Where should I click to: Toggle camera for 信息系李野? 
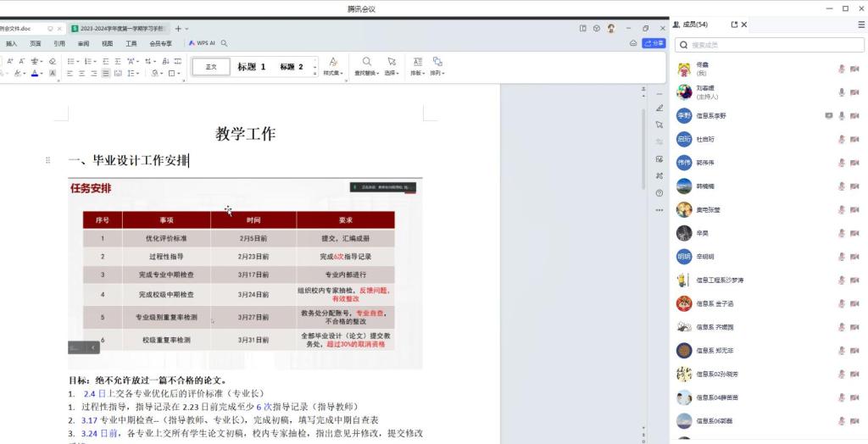[x=855, y=115]
